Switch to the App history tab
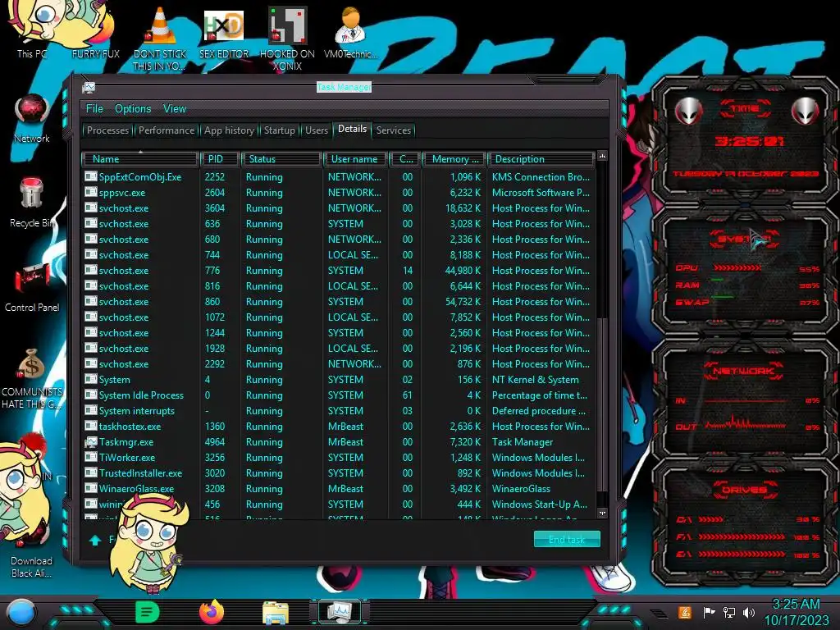Viewport: 840px width, 630px height. 229,130
